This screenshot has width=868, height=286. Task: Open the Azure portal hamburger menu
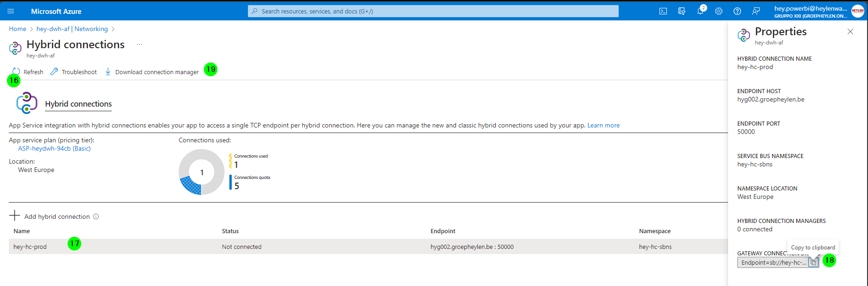click(11, 11)
